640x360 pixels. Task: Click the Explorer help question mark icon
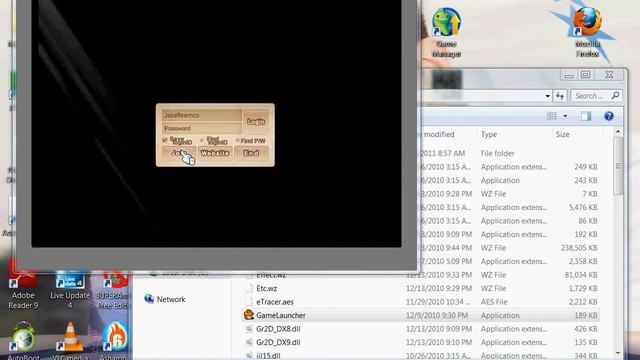click(x=609, y=116)
